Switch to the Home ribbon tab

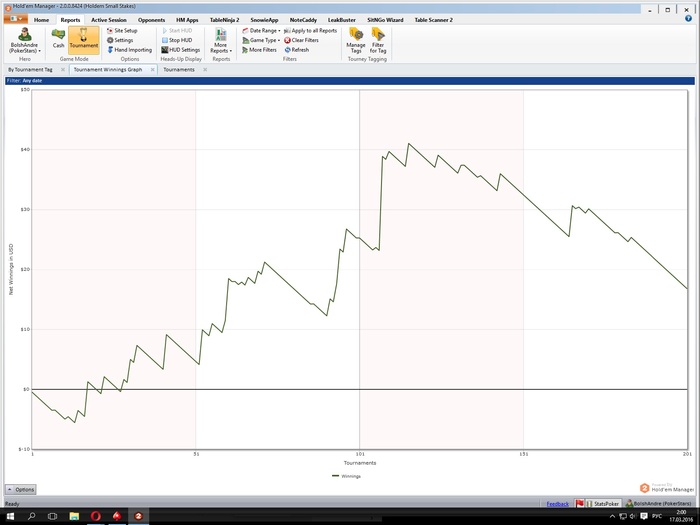pos(41,20)
